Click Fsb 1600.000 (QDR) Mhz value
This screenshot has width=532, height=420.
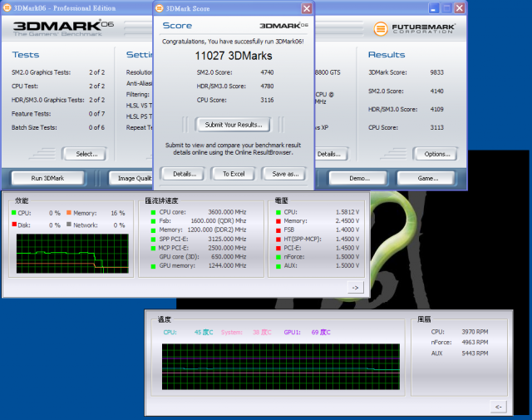point(219,220)
